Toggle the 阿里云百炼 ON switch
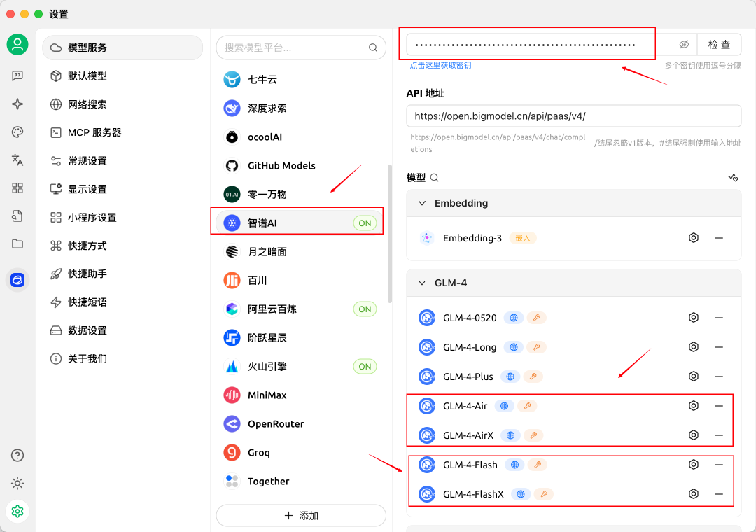 [x=365, y=309]
